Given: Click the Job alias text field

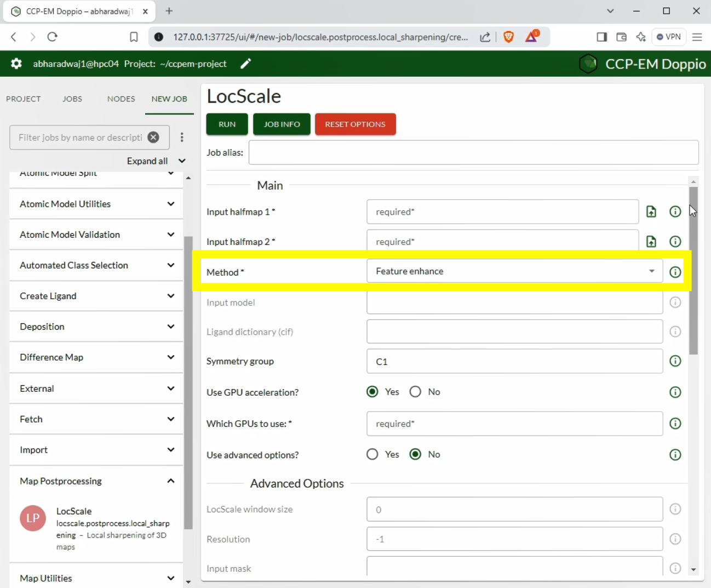Looking at the screenshot, I should coord(474,152).
